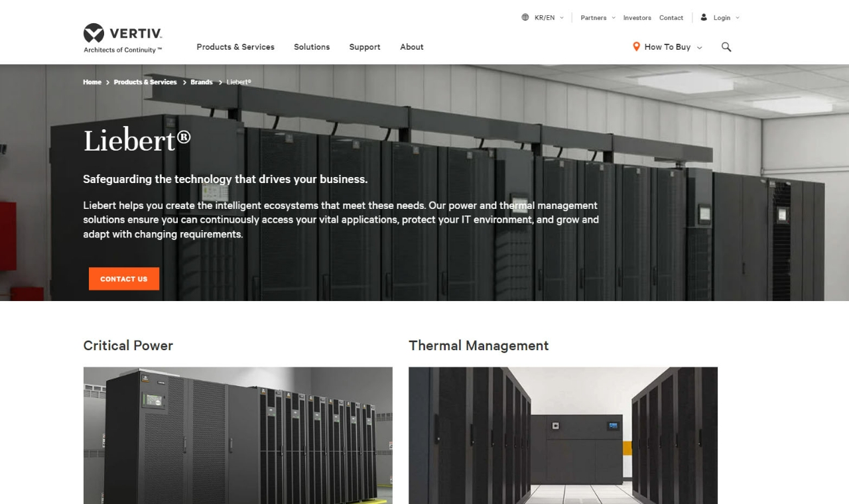Click the Thermal Management heading

point(479,346)
